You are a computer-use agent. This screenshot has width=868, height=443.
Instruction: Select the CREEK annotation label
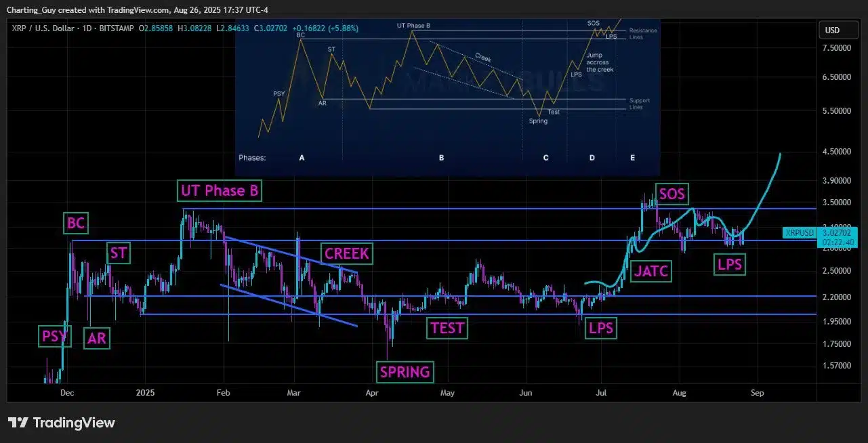346,253
